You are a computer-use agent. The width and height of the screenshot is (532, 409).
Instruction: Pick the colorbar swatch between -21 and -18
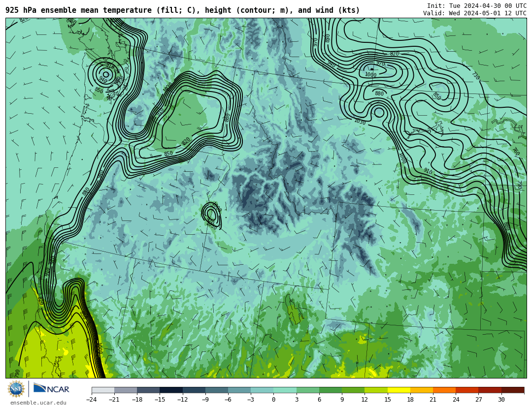click(x=126, y=390)
